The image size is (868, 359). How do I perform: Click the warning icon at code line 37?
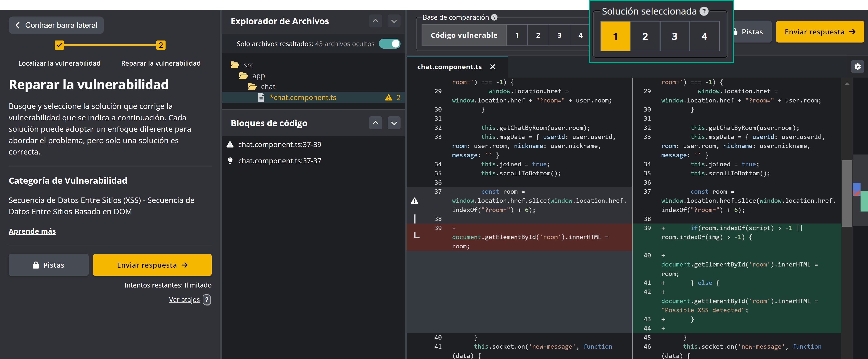click(x=415, y=201)
